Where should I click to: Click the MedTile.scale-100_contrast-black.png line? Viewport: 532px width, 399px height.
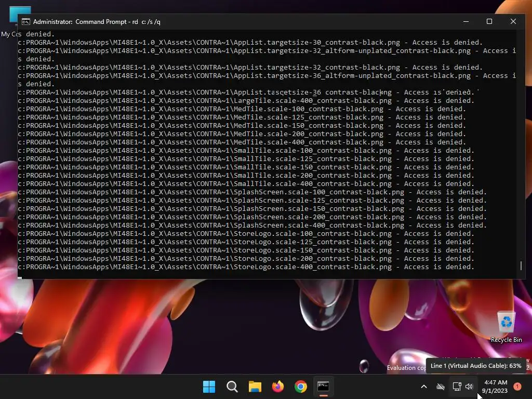242,109
